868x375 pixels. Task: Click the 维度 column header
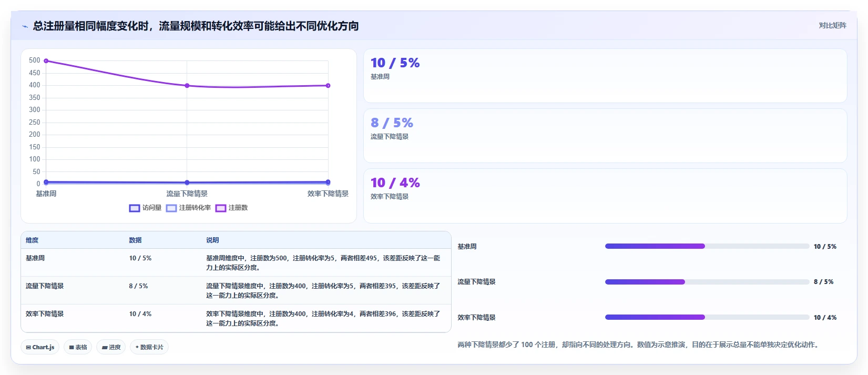(32, 240)
